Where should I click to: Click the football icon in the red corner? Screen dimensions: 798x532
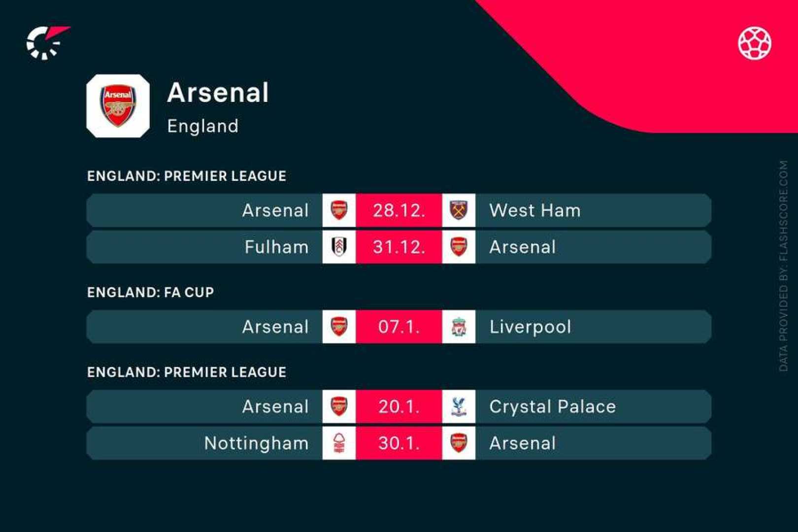coord(754,43)
